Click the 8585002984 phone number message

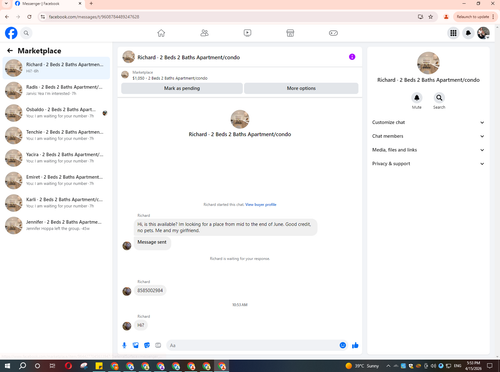tap(150, 290)
